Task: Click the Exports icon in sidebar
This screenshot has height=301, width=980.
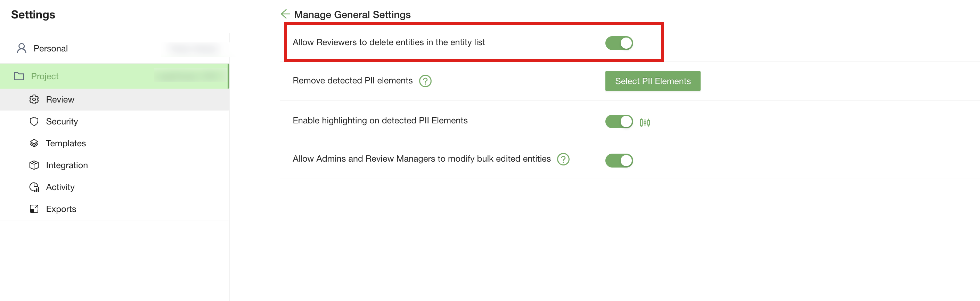Action: 34,209
